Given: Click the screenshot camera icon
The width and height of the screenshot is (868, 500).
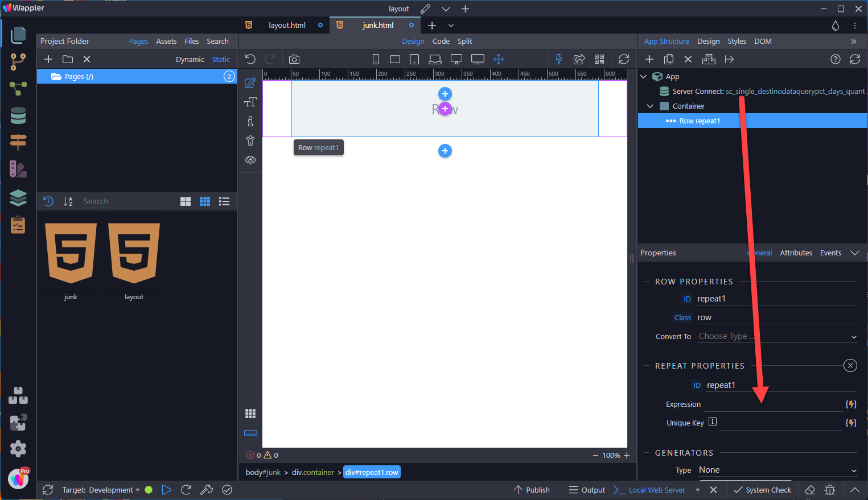Looking at the screenshot, I should tap(294, 59).
